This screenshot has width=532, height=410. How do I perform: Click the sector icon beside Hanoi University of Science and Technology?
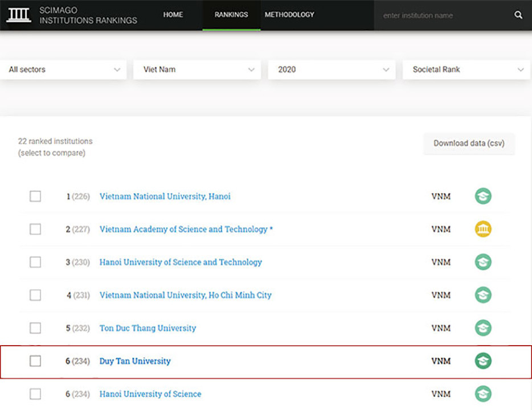(482, 262)
